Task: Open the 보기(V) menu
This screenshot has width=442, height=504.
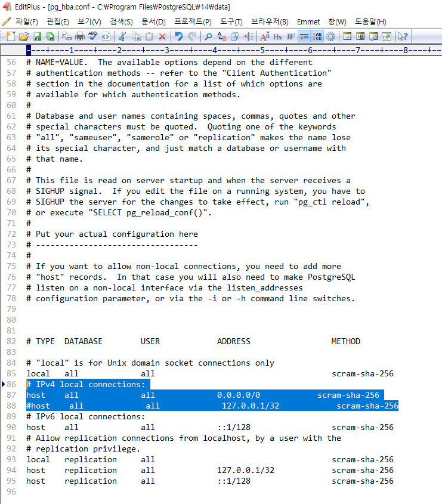Action: tap(89, 22)
